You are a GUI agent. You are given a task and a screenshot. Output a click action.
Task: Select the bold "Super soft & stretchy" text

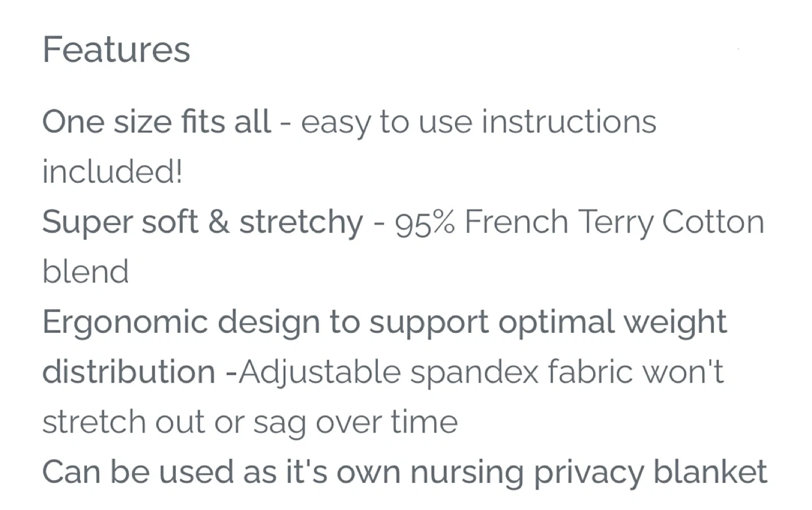coord(202,222)
